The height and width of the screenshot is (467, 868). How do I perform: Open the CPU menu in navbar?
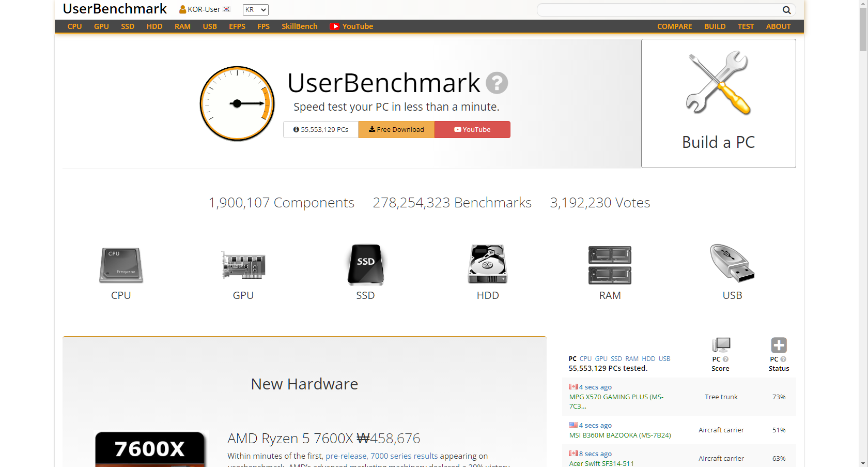75,26
